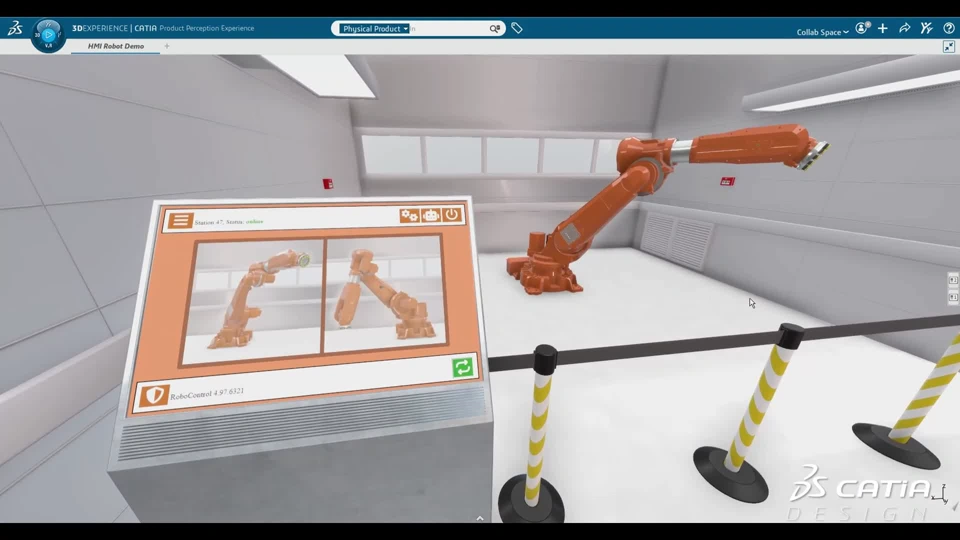Click the search magnifier icon
The image size is (960, 540).
click(495, 29)
